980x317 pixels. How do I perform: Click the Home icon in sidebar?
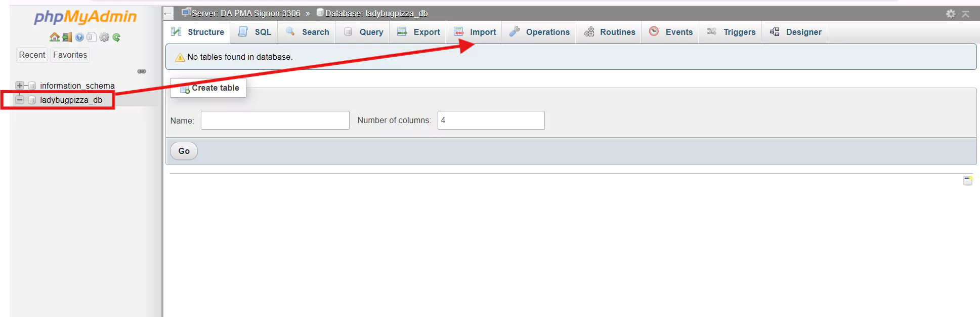(x=55, y=37)
